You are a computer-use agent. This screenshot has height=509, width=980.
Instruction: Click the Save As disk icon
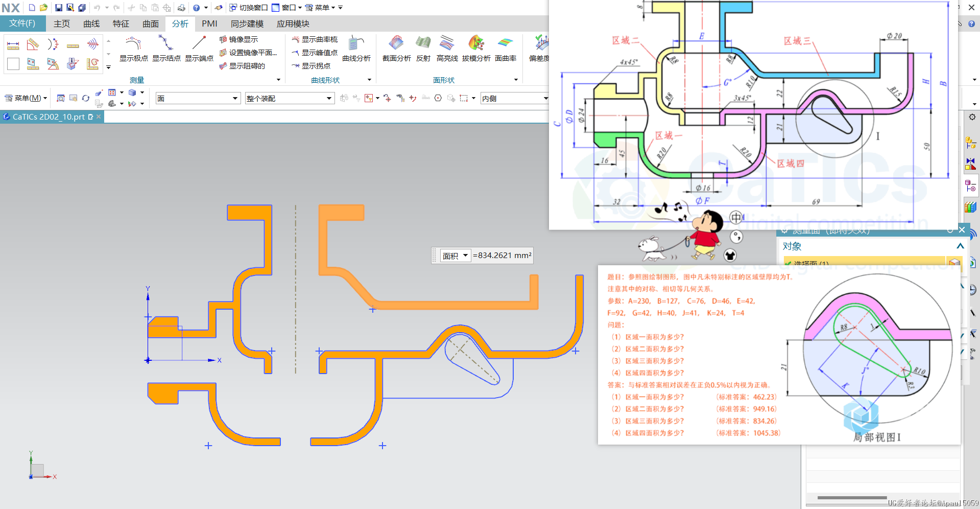(70, 8)
